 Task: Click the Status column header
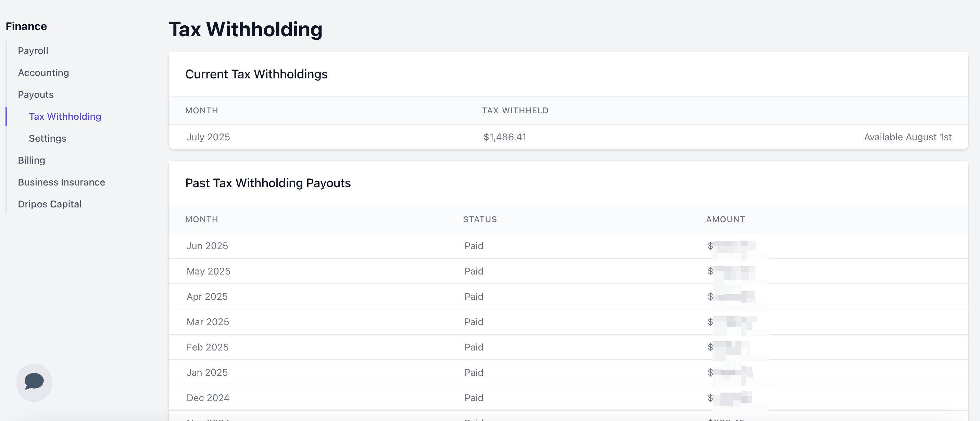(x=480, y=219)
